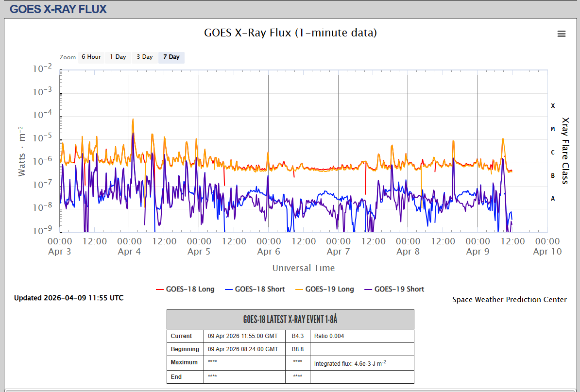Set the zoom range to 3 Day
Viewport: 580px width, 392px height.
(x=145, y=57)
